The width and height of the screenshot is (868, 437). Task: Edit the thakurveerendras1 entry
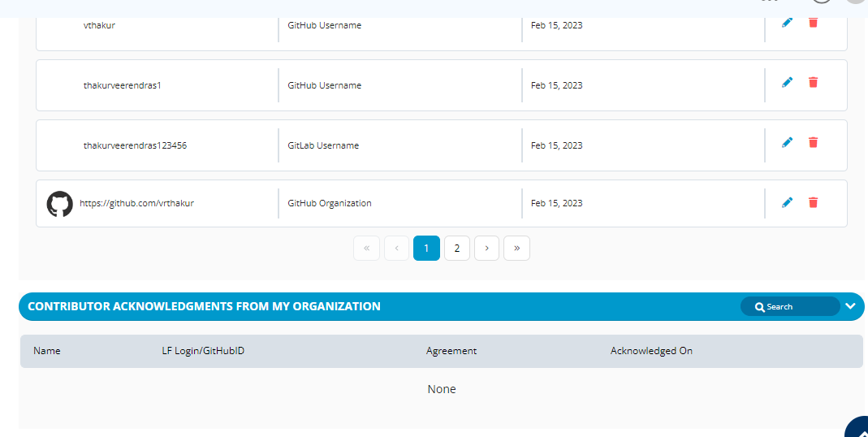click(787, 83)
